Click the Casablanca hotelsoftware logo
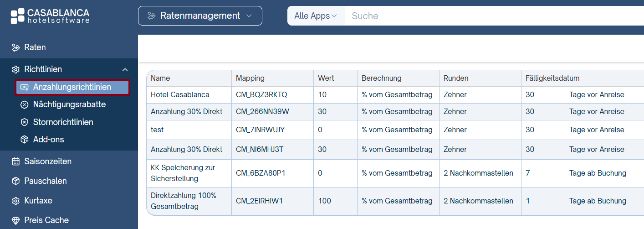 [x=50, y=16]
